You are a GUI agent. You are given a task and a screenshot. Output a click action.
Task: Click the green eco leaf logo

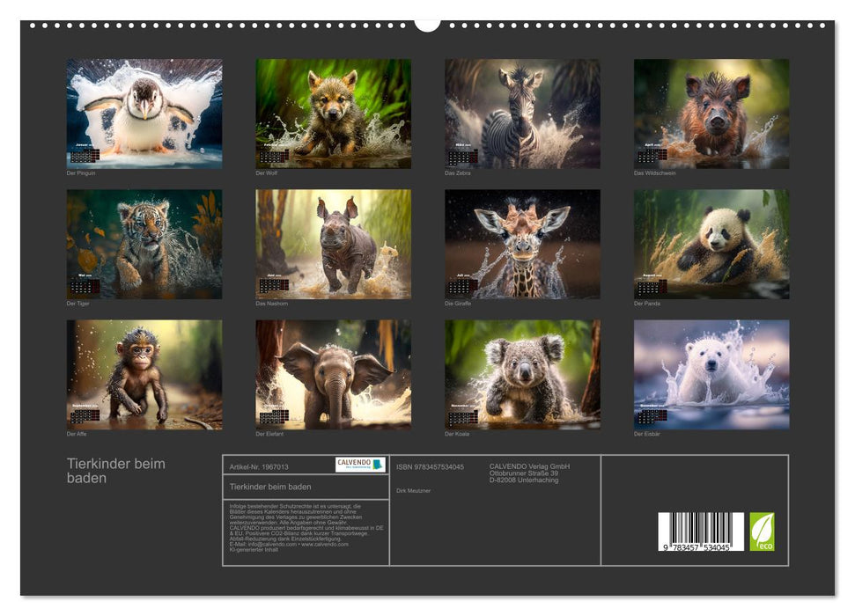[x=762, y=532]
